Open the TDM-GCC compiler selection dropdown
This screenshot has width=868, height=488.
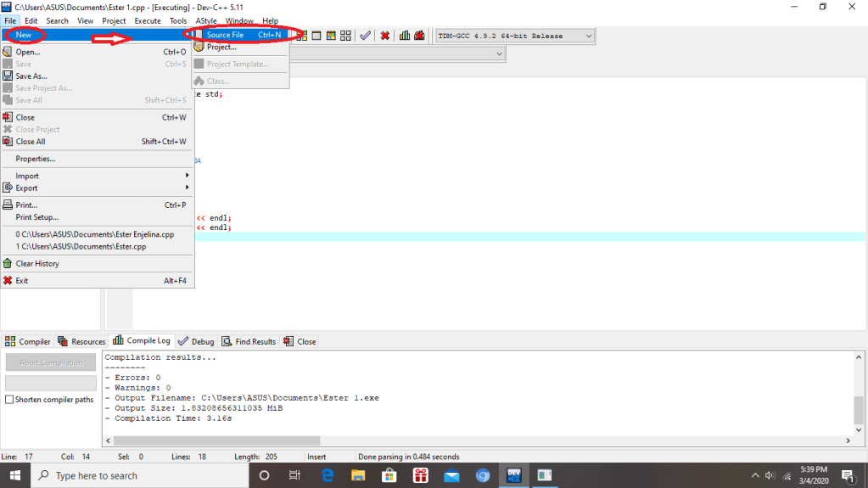point(515,36)
